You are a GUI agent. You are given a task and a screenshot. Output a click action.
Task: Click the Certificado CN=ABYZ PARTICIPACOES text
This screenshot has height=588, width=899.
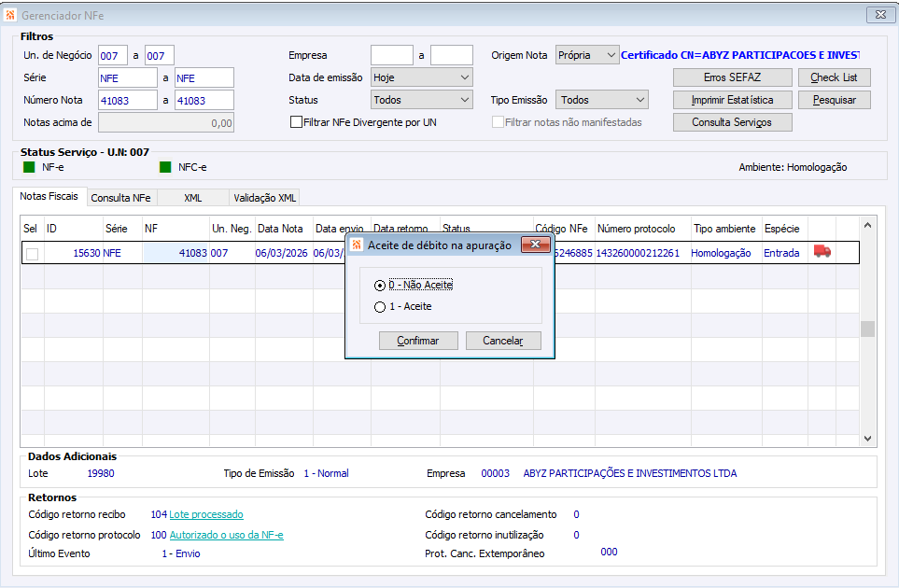click(x=739, y=55)
